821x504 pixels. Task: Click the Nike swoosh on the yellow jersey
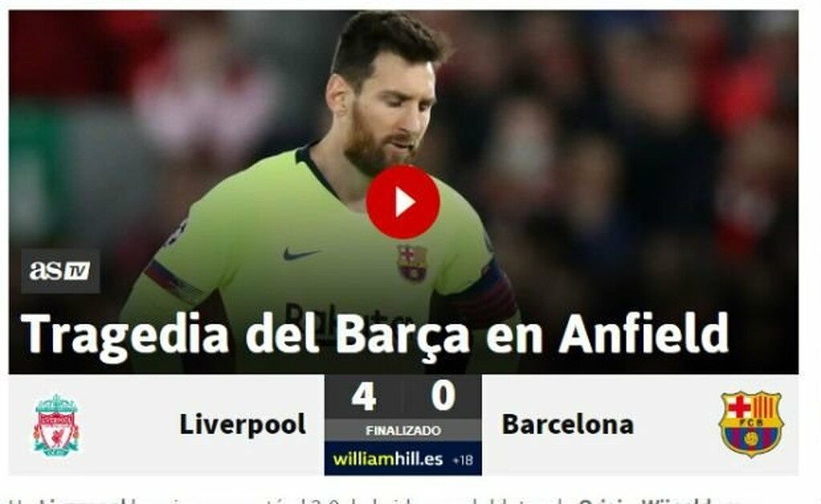pos(300,255)
